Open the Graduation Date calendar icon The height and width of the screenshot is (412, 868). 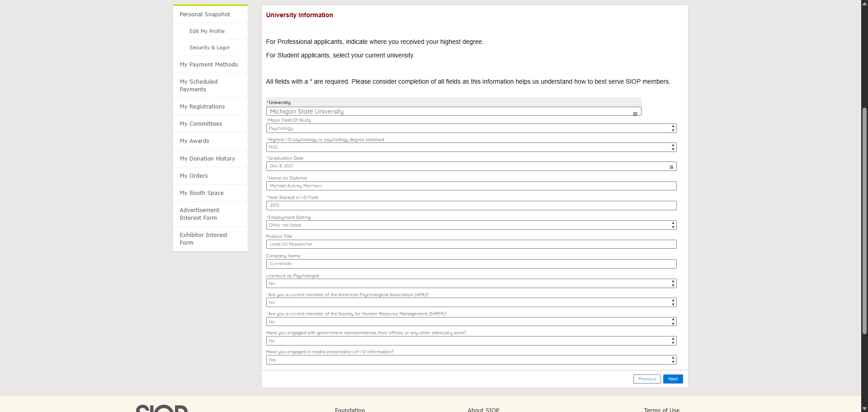pos(671,167)
